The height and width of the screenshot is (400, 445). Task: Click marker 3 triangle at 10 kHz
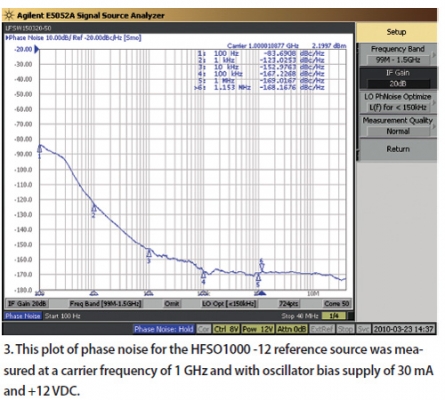click(149, 254)
